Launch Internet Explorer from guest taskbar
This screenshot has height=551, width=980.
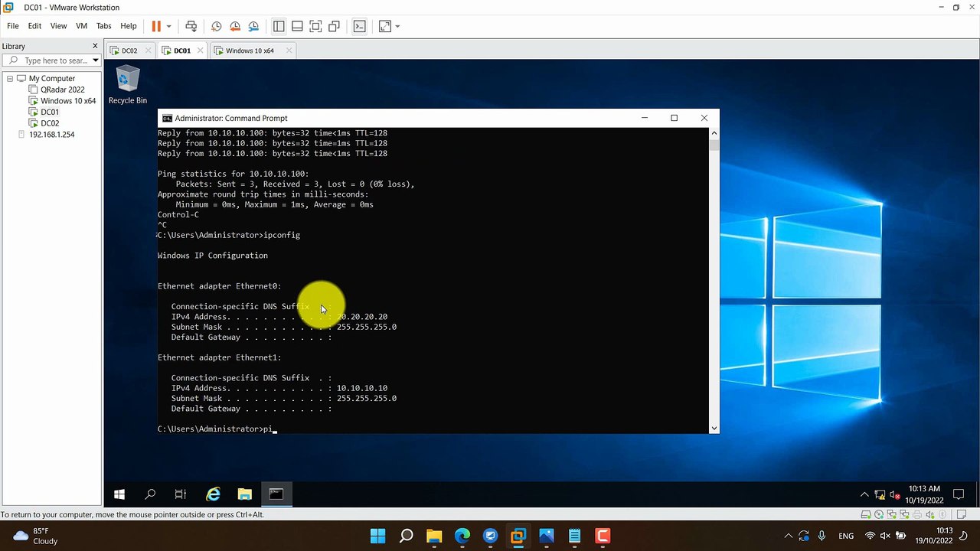[213, 494]
